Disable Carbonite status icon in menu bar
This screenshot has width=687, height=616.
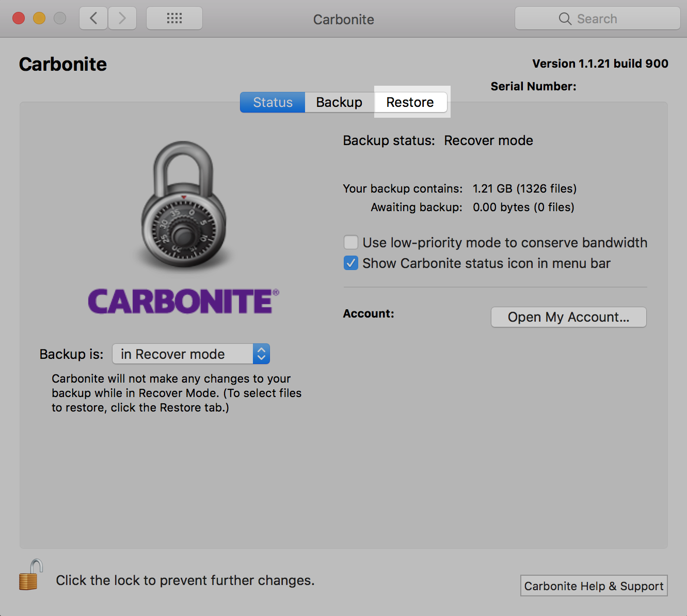coord(350,263)
